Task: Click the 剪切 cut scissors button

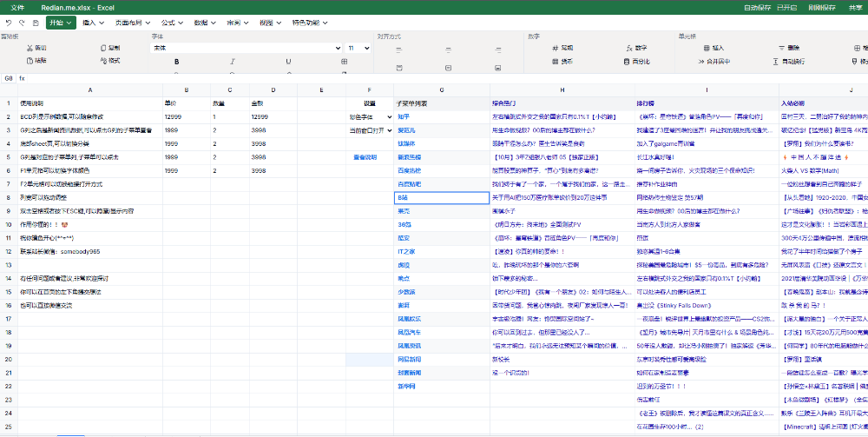Action: tap(36, 48)
